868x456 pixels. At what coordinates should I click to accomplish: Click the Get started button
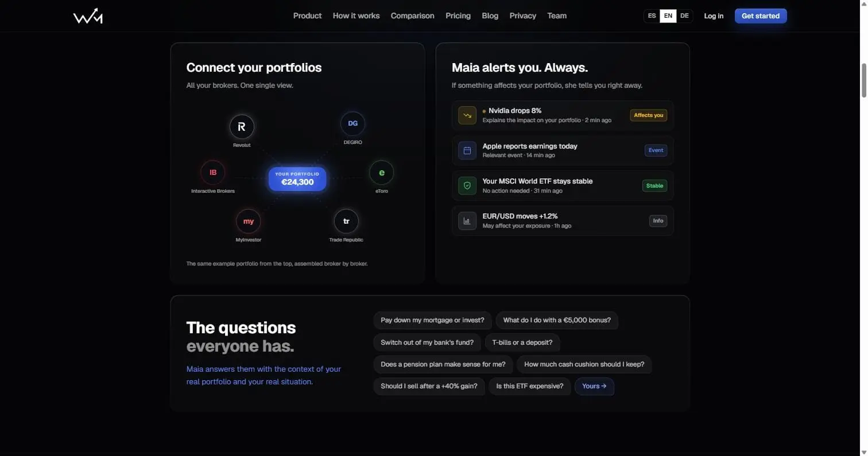(761, 16)
